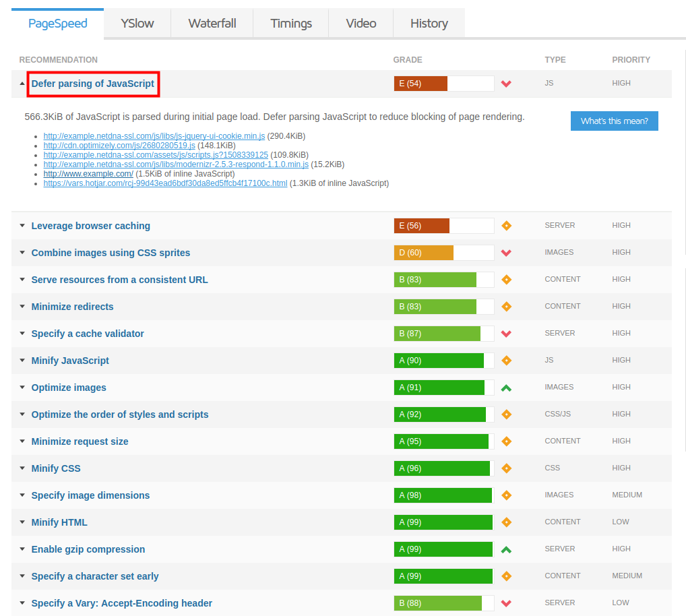The width and height of the screenshot is (686, 616).
Task: Expand the Minimize redirects recommendation
Action: coord(72,307)
